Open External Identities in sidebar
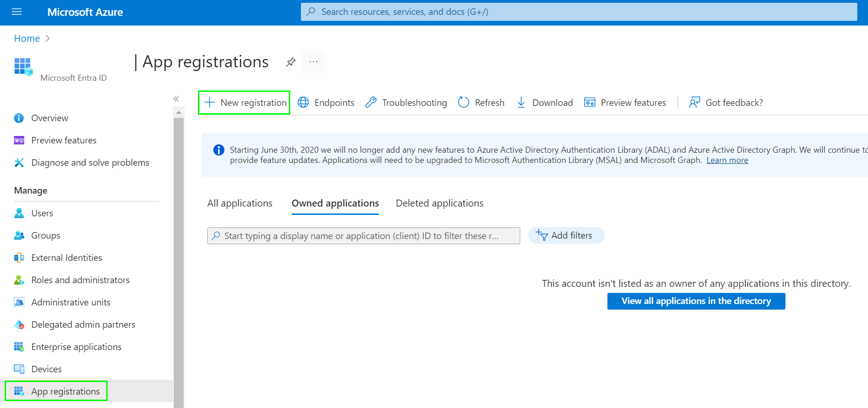Screen dimensions: 868x408 click(x=67, y=258)
